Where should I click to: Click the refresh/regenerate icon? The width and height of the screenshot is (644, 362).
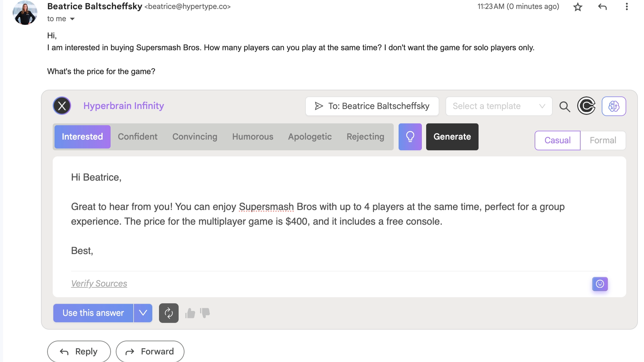point(168,313)
